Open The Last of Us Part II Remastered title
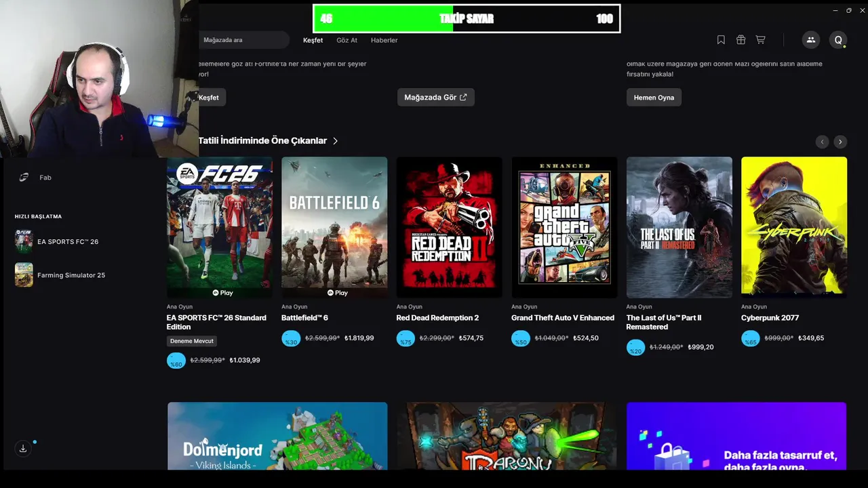This screenshot has width=868, height=488. pos(664,322)
